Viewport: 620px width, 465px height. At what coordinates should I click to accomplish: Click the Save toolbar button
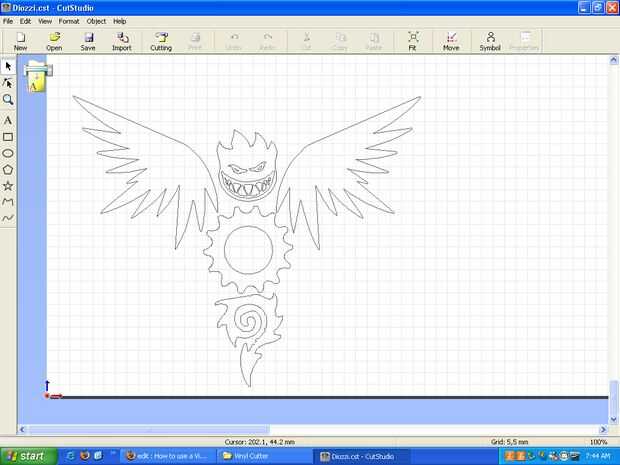(x=88, y=41)
